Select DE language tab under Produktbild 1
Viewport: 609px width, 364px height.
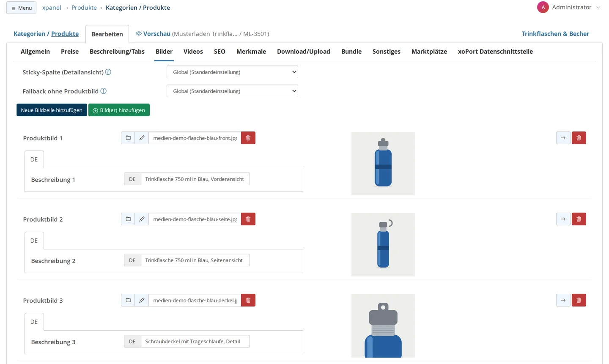(x=34, y=159)
